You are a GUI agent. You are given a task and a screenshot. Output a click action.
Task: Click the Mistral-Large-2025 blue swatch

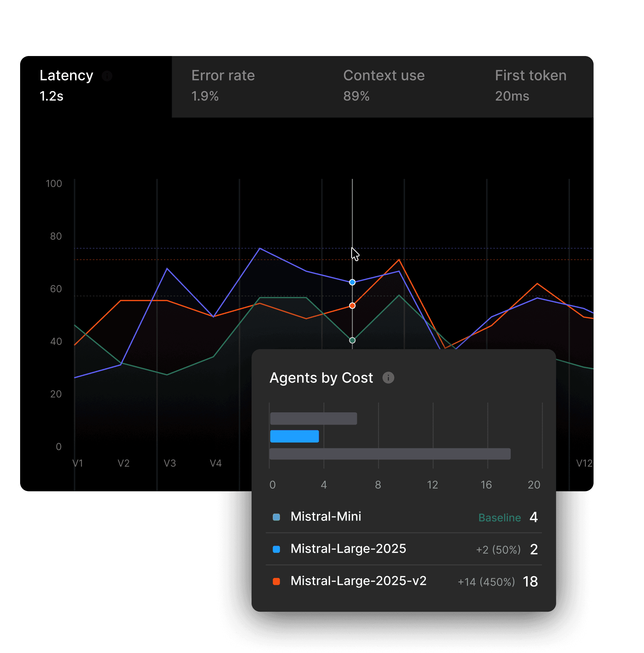coord(276,549)
